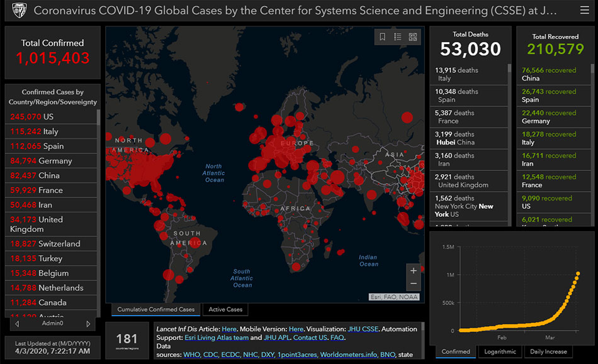
Task: Show the map legend list icon
Action: pyautogui.click(x=397, y=36)
